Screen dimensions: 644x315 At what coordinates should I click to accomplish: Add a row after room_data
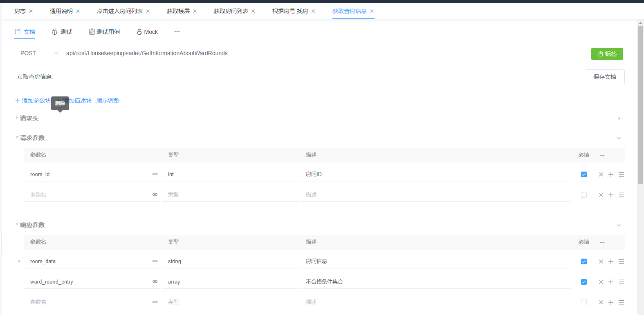coord(610,261)
